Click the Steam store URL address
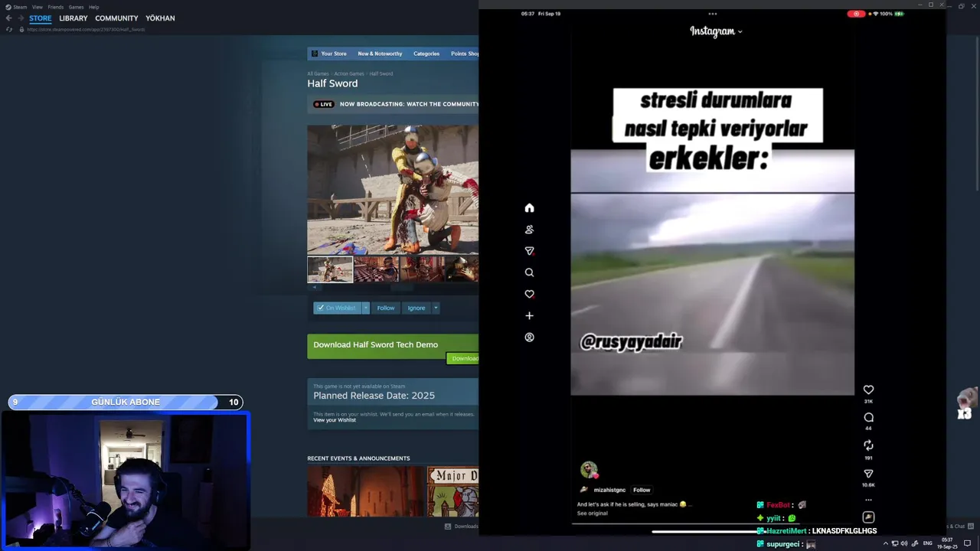Screen dimensions: 980x551 (86, 29)
